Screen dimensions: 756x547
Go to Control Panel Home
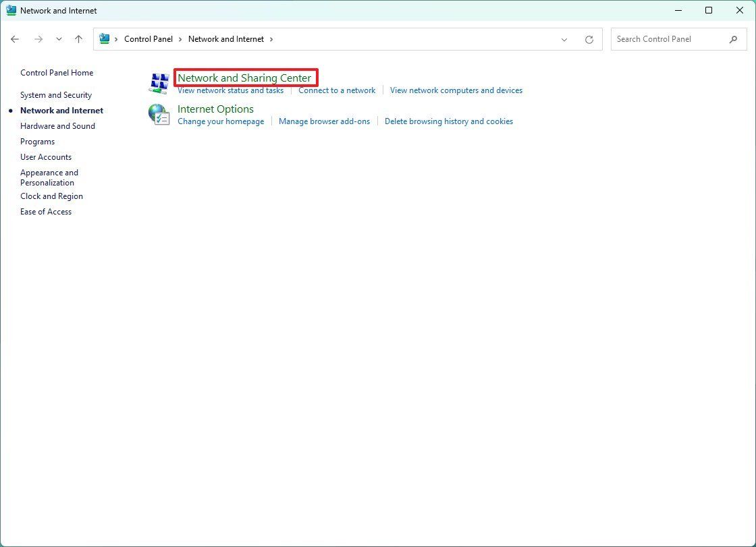click(57, 73)
